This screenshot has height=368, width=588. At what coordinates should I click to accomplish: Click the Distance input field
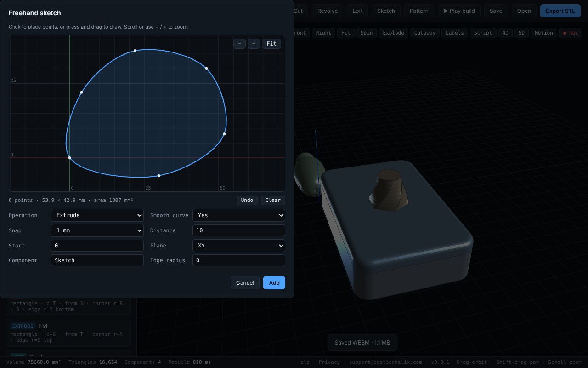coord(239,230)
